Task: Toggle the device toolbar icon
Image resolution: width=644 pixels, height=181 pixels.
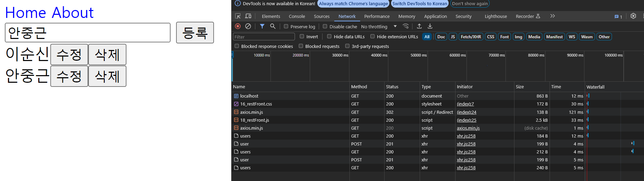Action: click(x=248, y=16)
